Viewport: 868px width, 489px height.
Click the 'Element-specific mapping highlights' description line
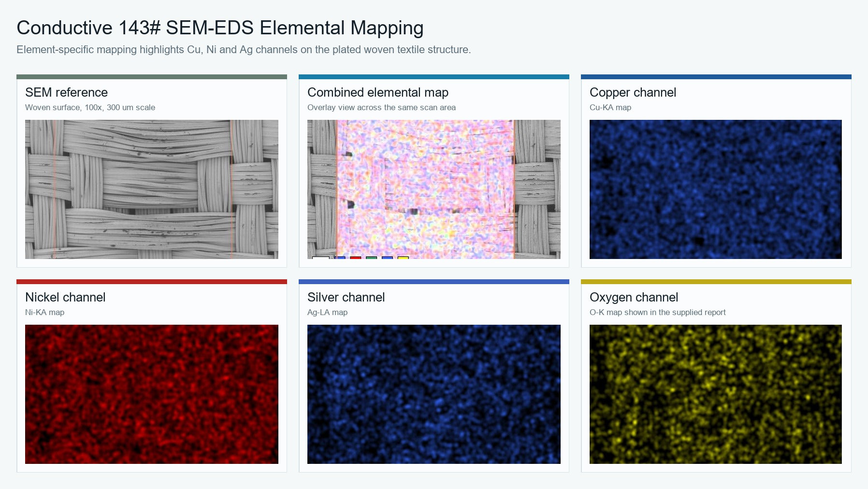point(244,49)
